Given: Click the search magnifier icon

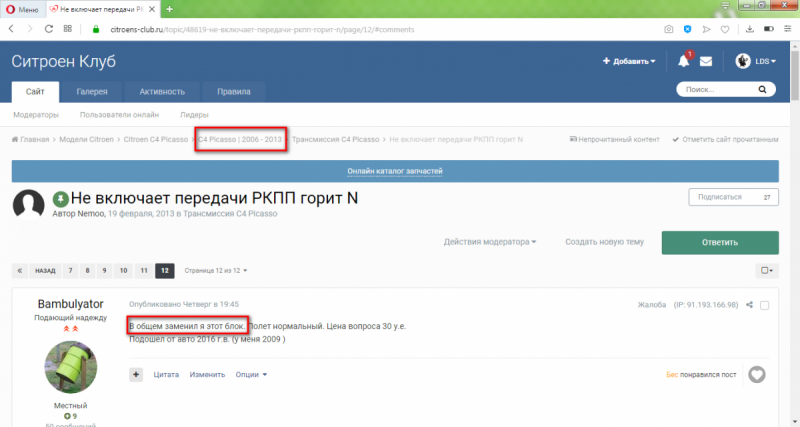Looking at the screenshot, I should click(769, 90).
